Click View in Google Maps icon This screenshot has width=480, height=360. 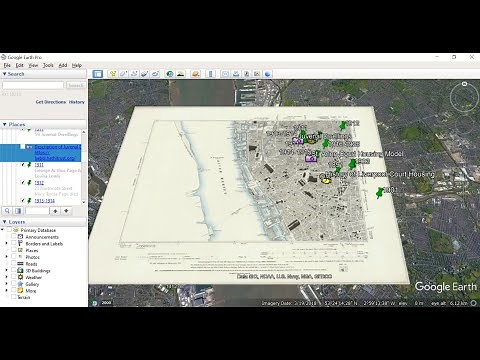257,74
